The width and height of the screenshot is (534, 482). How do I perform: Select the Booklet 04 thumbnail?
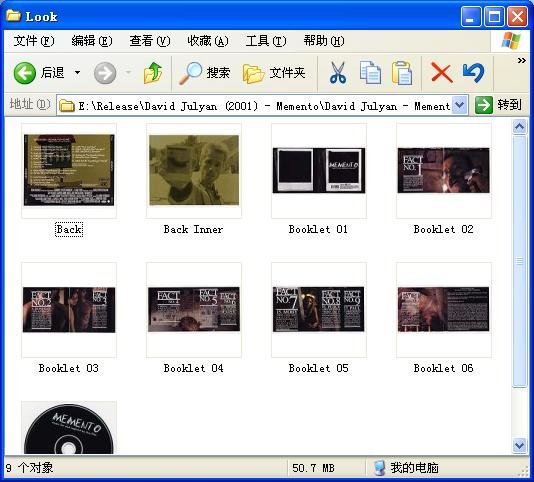194,310
